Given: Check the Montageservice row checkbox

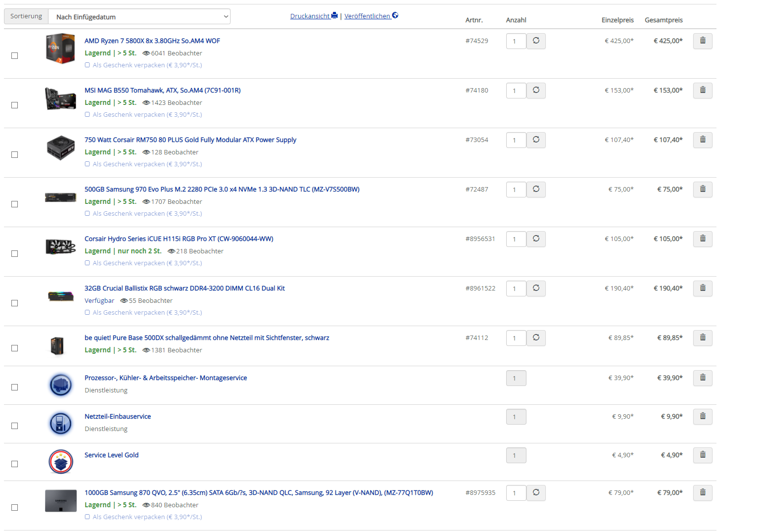Looking at the screenshot, I should tap(15, 387).
